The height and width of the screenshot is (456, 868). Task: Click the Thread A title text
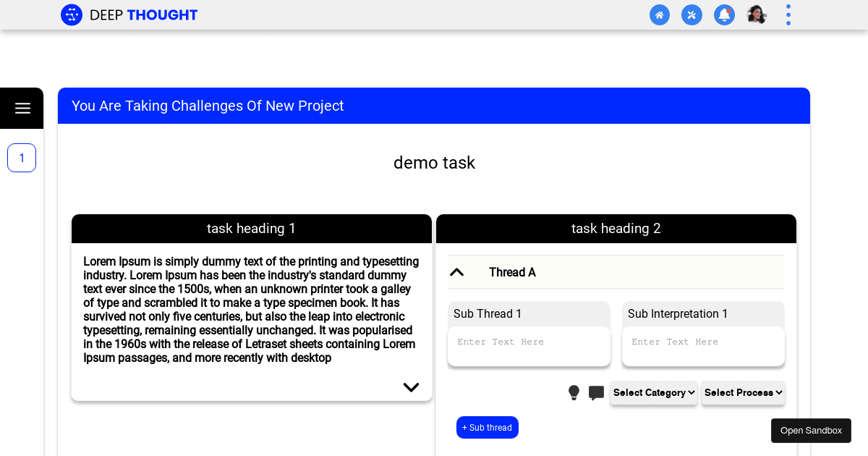click(x=512, y=272)
